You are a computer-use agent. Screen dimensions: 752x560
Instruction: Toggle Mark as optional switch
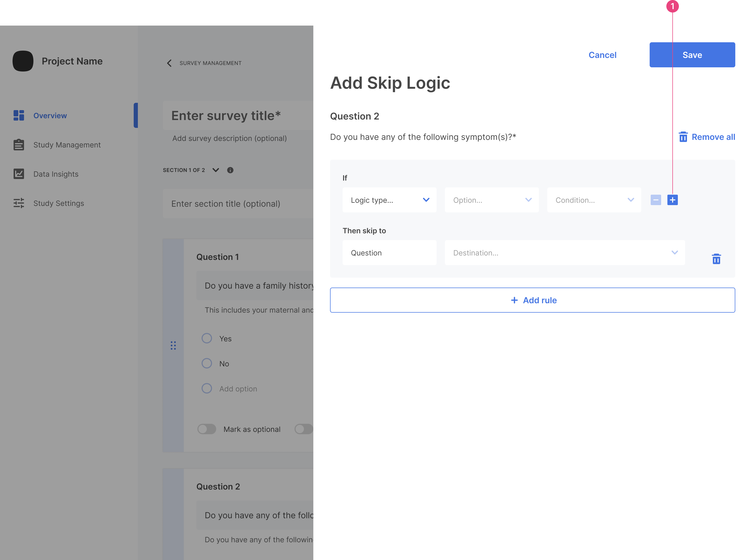[207, 429]
